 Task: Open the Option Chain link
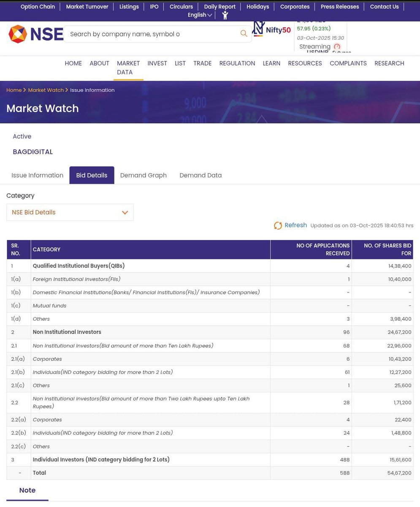point(38,7)
